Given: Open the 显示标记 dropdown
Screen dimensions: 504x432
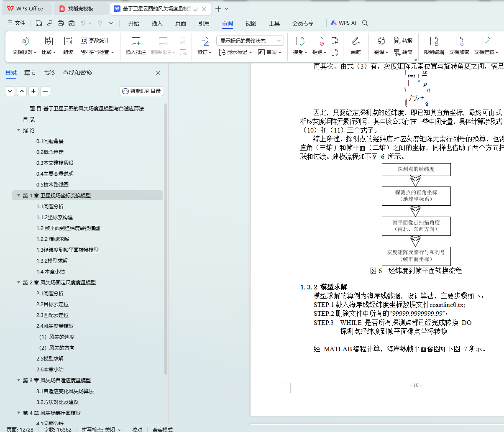Looking at the screenshot, I should click(235, 52).
